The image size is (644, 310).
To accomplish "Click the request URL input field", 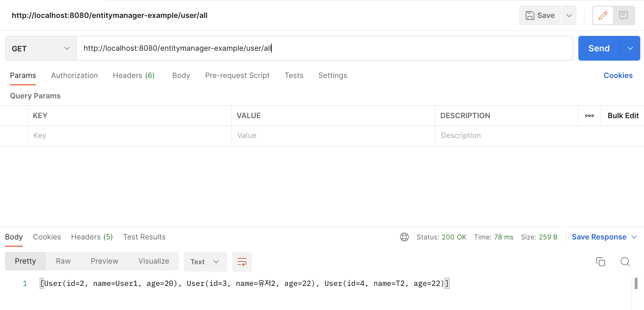I will (324, 48).
